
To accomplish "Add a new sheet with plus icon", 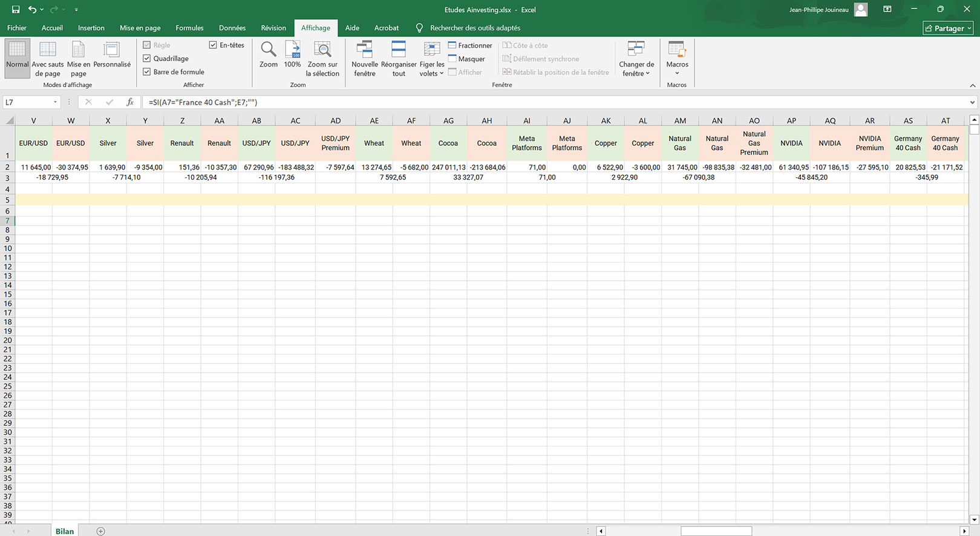I will [x=101, y=531].
